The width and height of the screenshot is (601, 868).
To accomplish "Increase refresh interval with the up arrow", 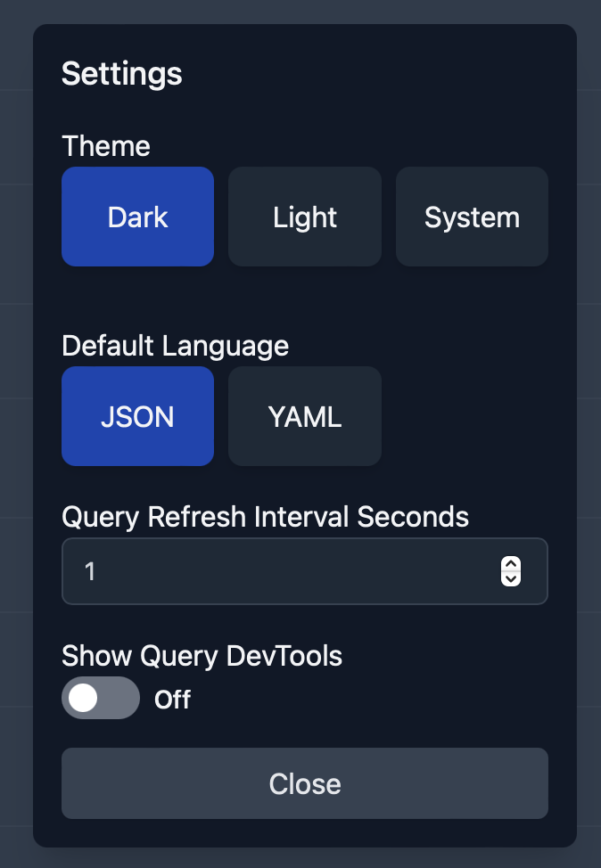I will click(511, 564).
